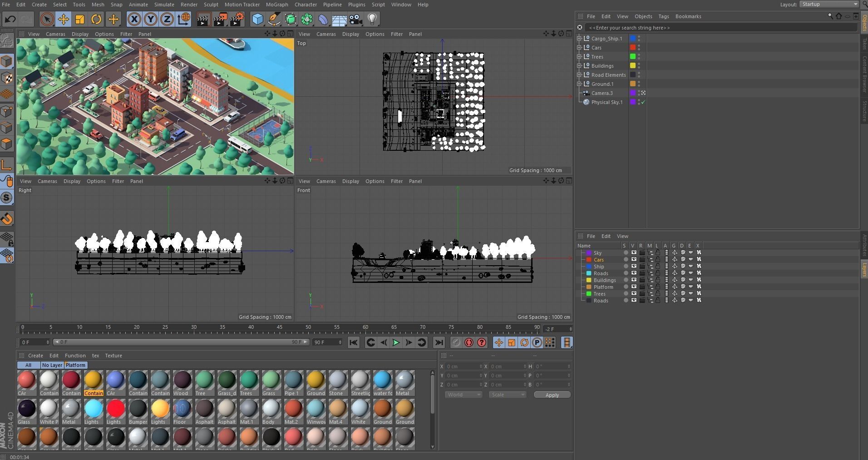Select the No Layer material tab
Image resolution: width=868 pixels, height=460 pixels.
click(x=52, y=365)
